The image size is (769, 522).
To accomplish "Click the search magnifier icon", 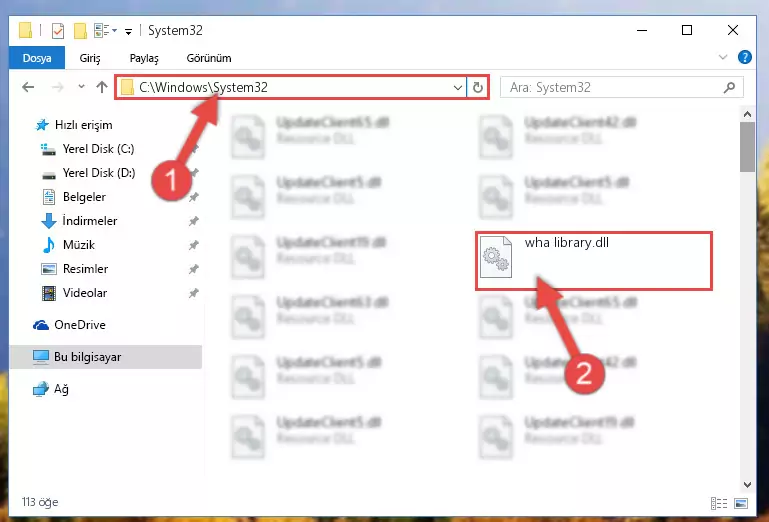I will pos(729,87).
